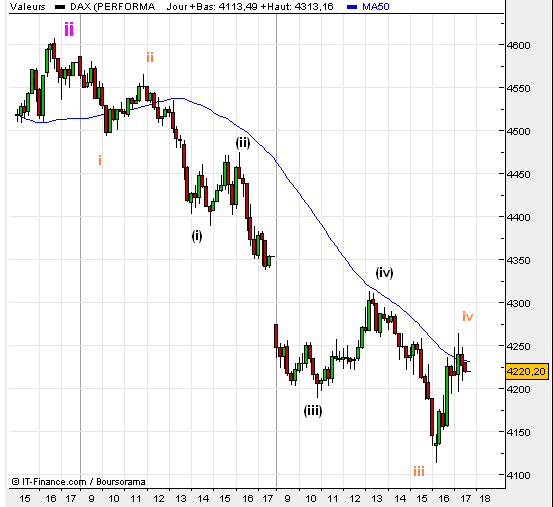Click the orange 'i' wave label
The height and width of the screenshot is (507, 553).
tap(100, 160)
